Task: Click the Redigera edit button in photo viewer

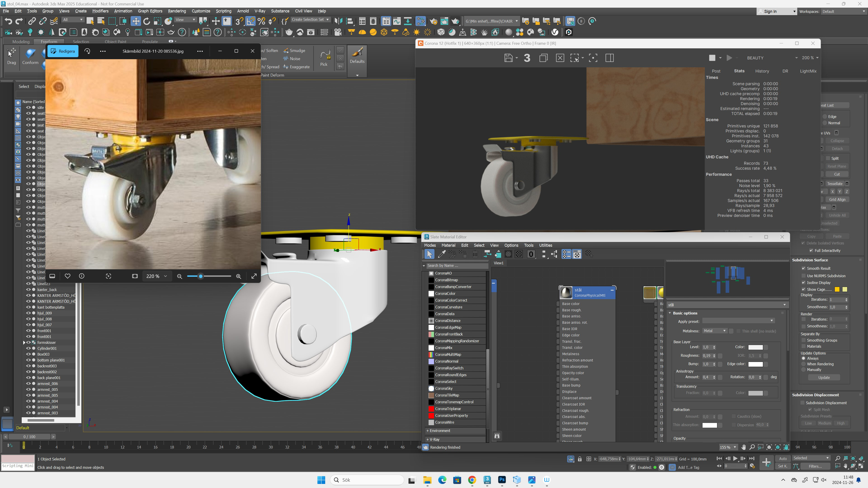Action: pos(63,51)
